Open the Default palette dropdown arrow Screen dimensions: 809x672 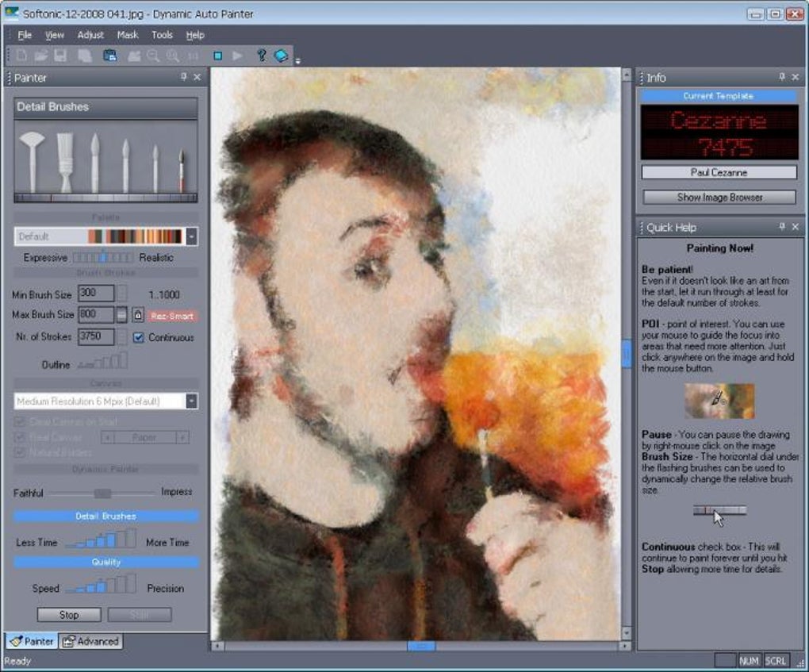click(191, 236)
